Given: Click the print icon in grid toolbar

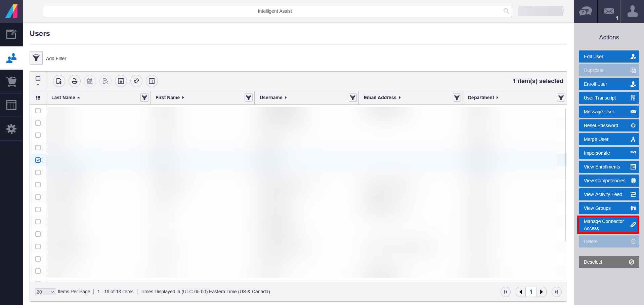Looking at the screenshot, I should coord(75,81).
